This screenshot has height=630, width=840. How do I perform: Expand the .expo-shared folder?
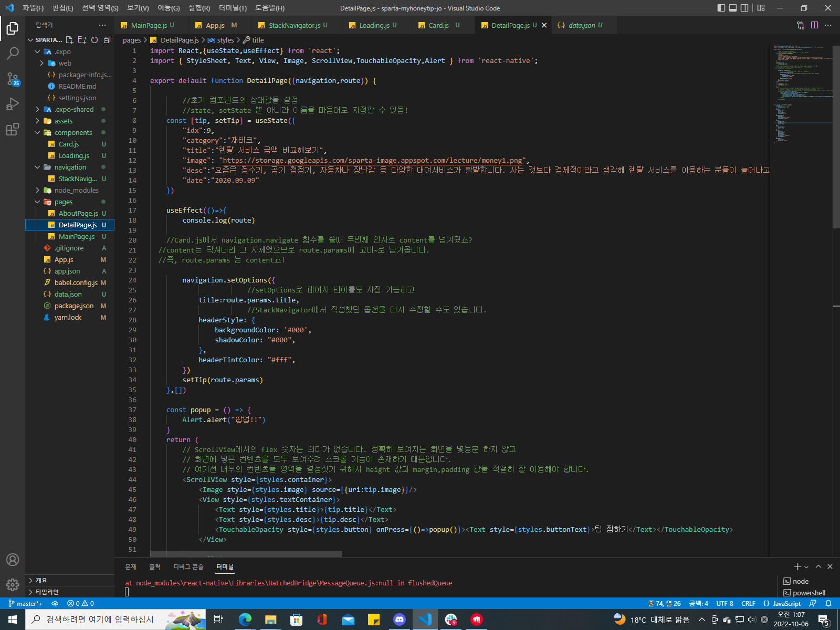coord(37,109)
